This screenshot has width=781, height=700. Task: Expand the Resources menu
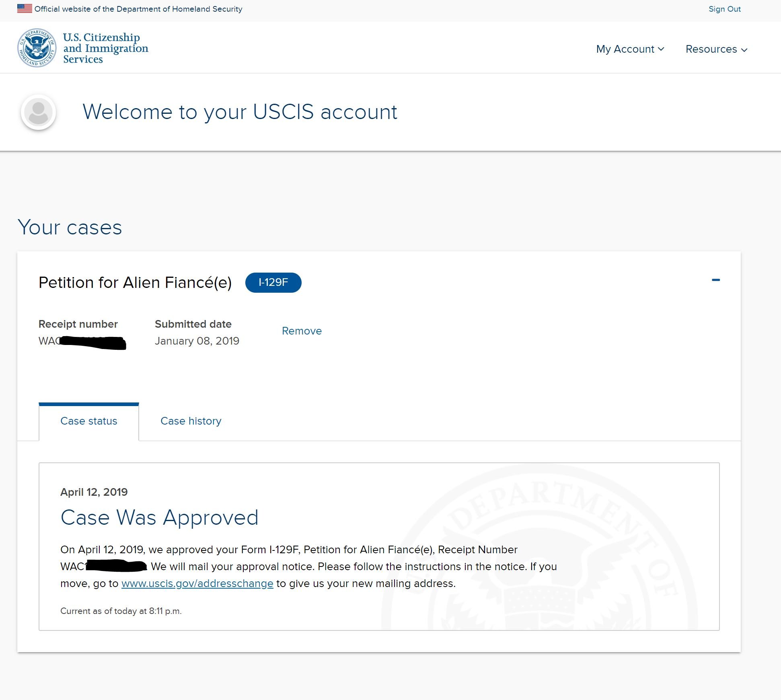[716, 49]
